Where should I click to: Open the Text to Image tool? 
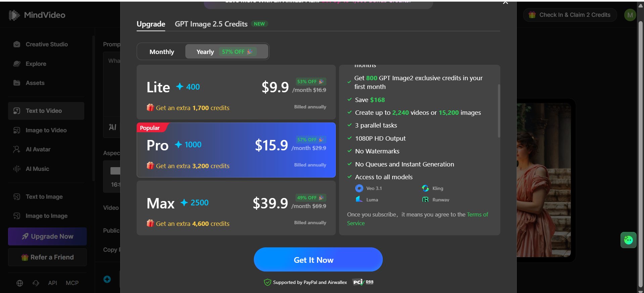coord(46,197)
